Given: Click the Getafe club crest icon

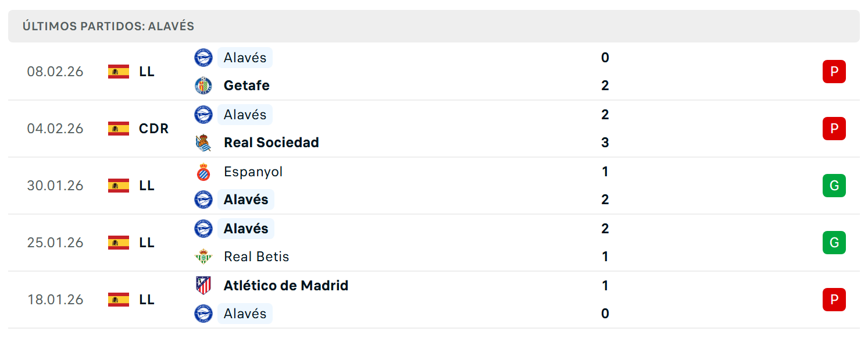Looking at the screenshot, I should (x=203, y=86).
